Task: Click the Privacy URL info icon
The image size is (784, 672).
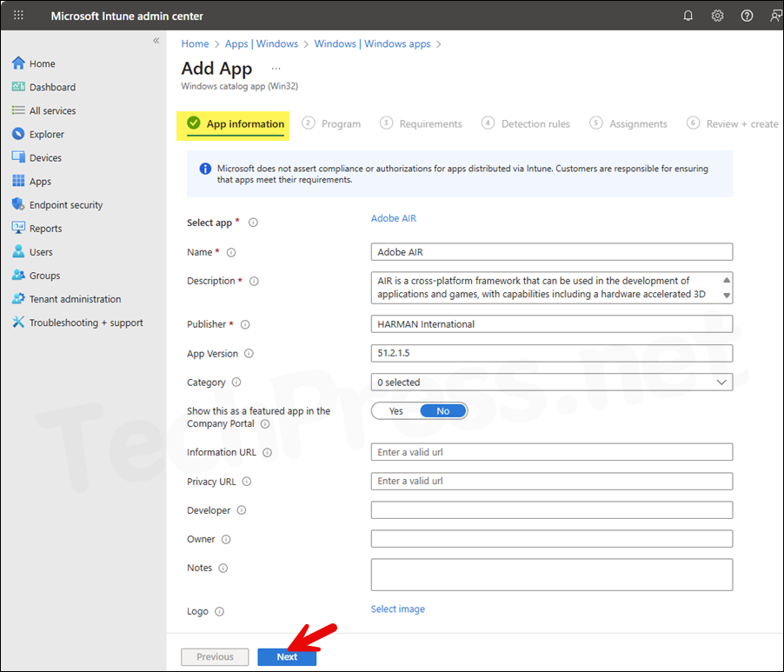Action: pos(247,482)
